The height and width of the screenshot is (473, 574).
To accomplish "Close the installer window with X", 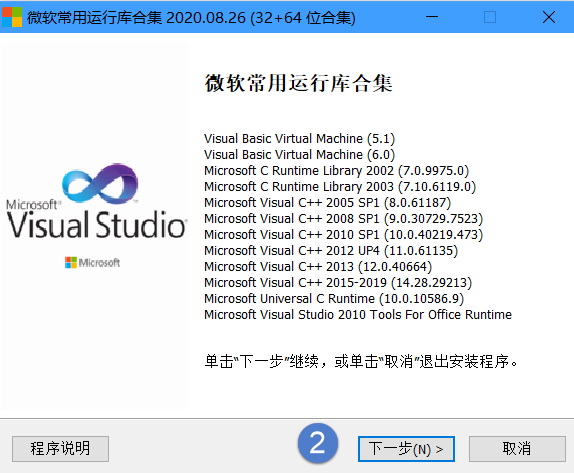I will [548, 17].
